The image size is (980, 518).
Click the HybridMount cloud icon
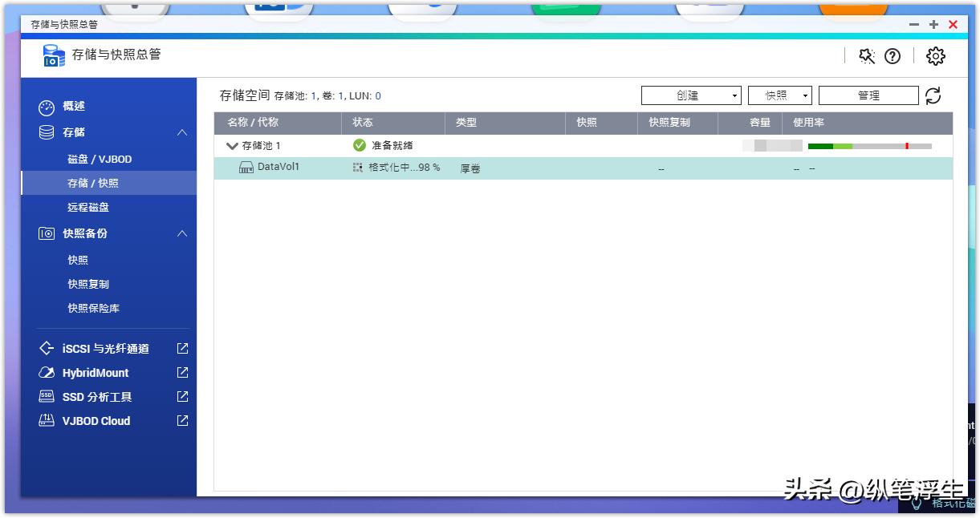tap(47, 373)
